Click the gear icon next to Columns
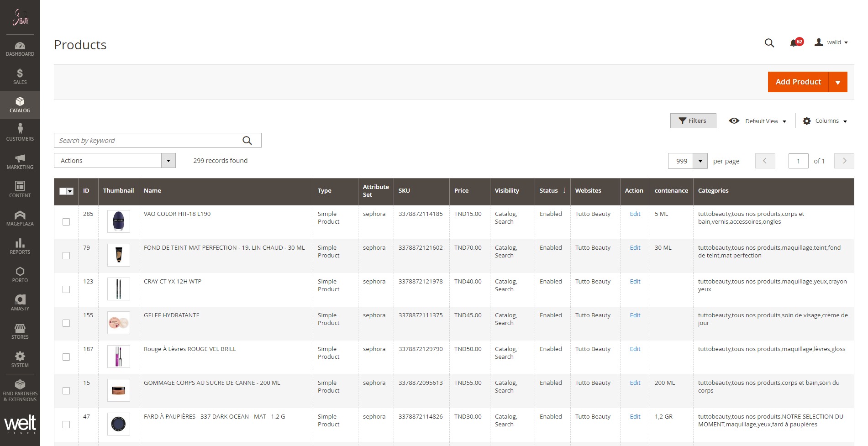This screenshot has height=446, width=868. click(x=807, y=121)
